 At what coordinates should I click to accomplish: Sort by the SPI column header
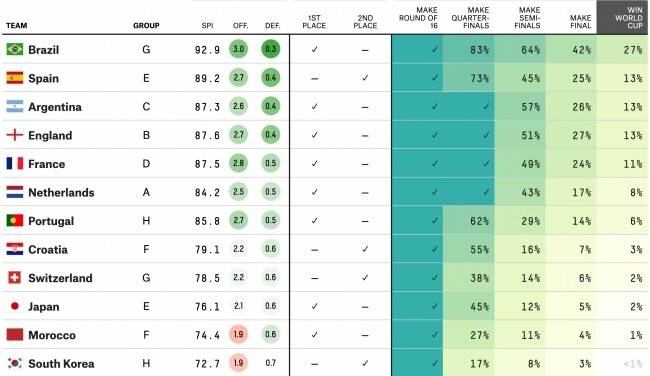(207, 26)
